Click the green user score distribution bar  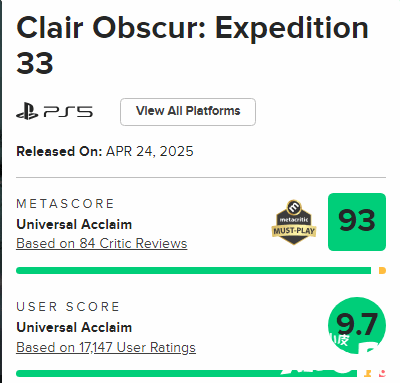tap(187, 373)
